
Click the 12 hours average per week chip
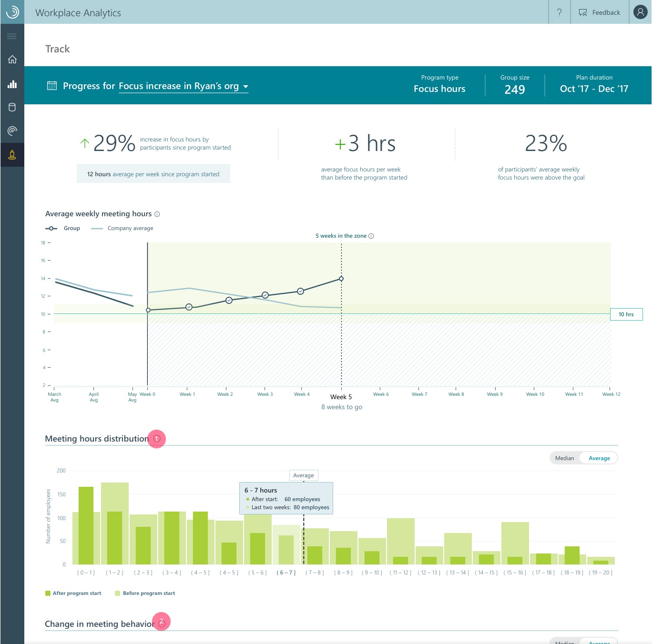153,173
